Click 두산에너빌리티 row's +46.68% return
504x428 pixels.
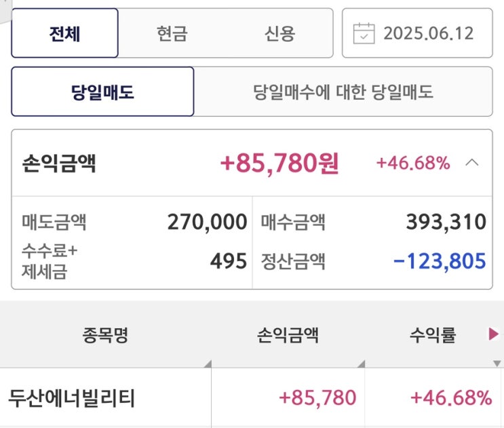coord(450,398)
